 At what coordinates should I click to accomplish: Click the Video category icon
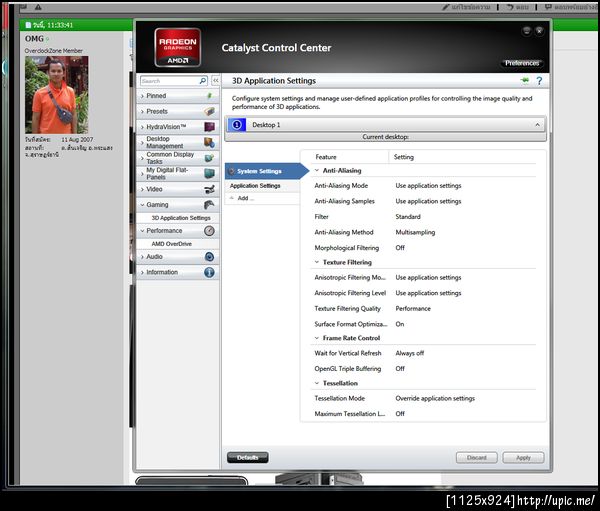click(x=209, y=189)
